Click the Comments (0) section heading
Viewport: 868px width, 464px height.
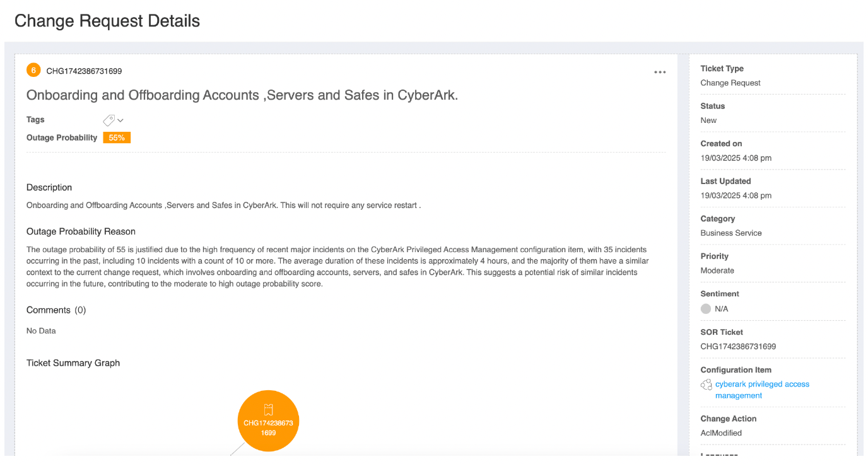click(x=56, y=310)
